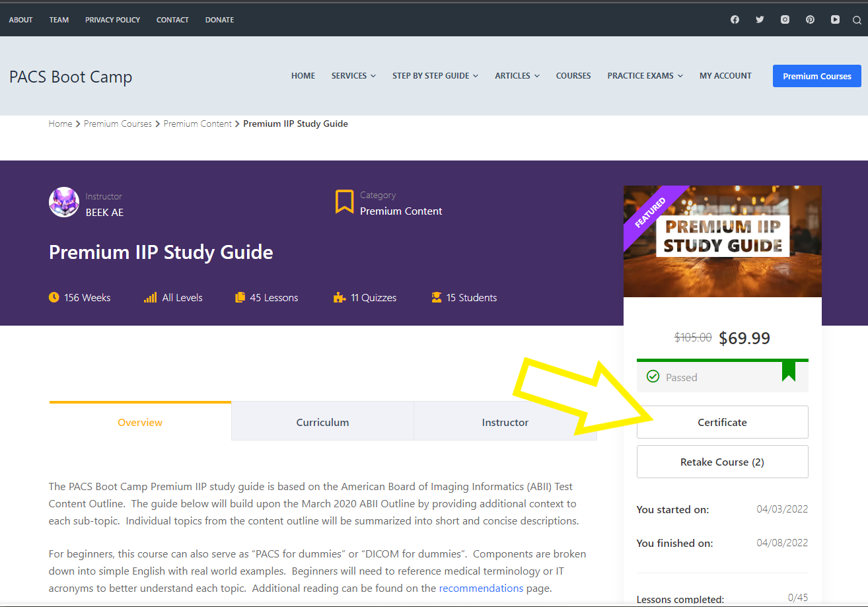Screen dimensions: 868x607
Task: Open the About top-bar link
Action: click(x=20, y=20)
